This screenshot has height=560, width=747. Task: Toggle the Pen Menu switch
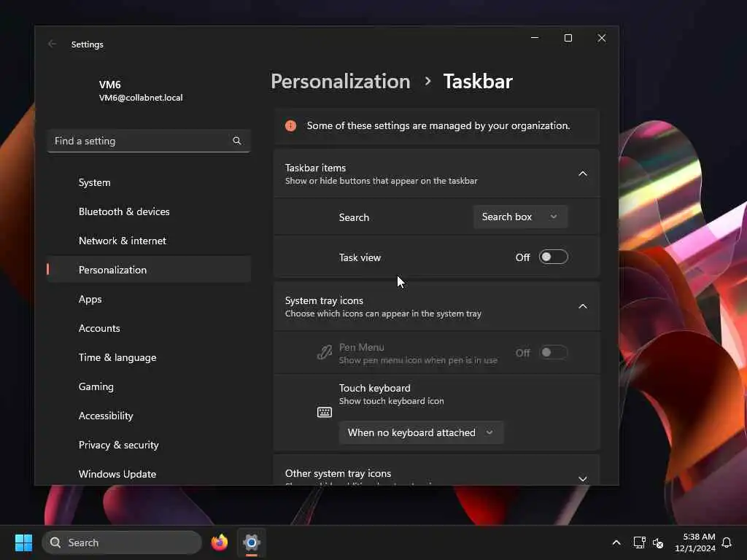click(x=553, y=352)
